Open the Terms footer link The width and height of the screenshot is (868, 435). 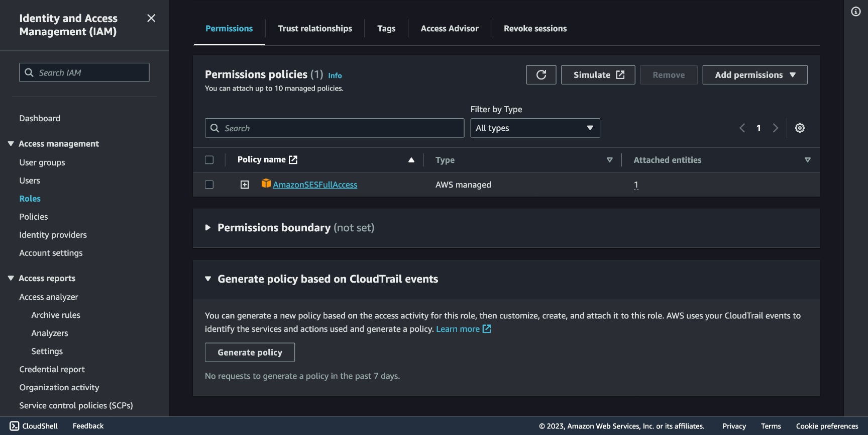[771, 426]
